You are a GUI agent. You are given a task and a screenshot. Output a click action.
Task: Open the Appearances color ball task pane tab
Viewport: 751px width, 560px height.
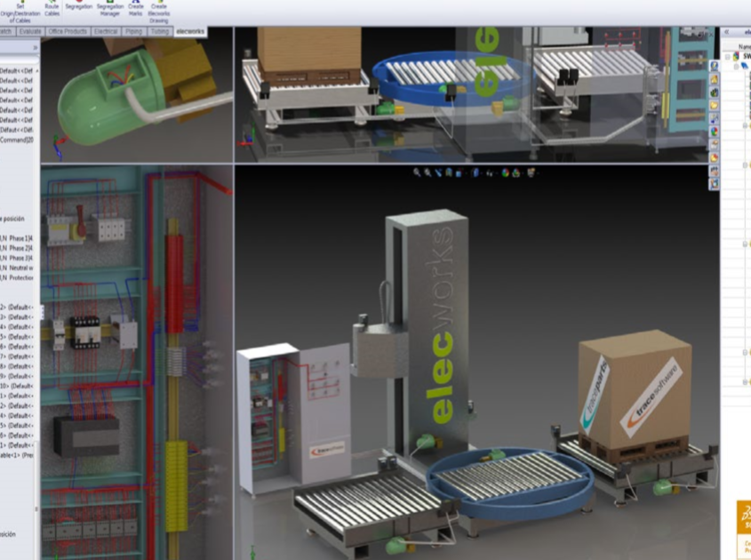(x=715, y=132)
